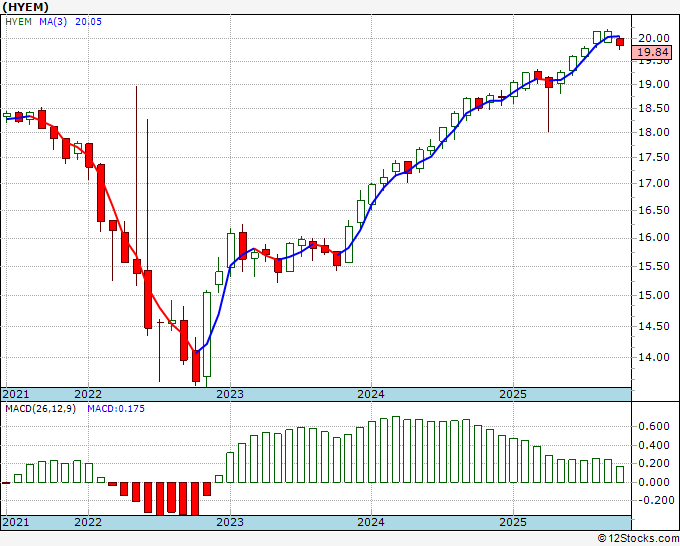The height and width of the screenshot is (546, 680).
Task: Click the 0.000 MACD axis label
Action: tap(654, 482)
